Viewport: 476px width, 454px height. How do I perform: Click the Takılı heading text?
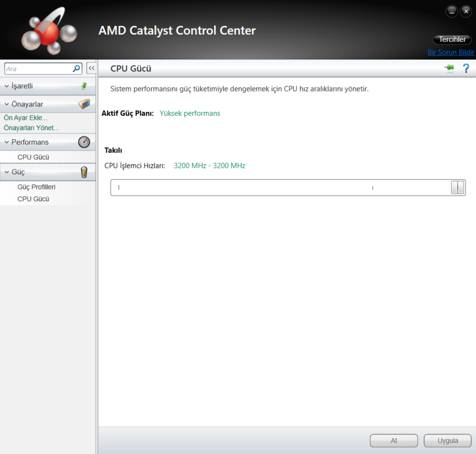(113, 150)
